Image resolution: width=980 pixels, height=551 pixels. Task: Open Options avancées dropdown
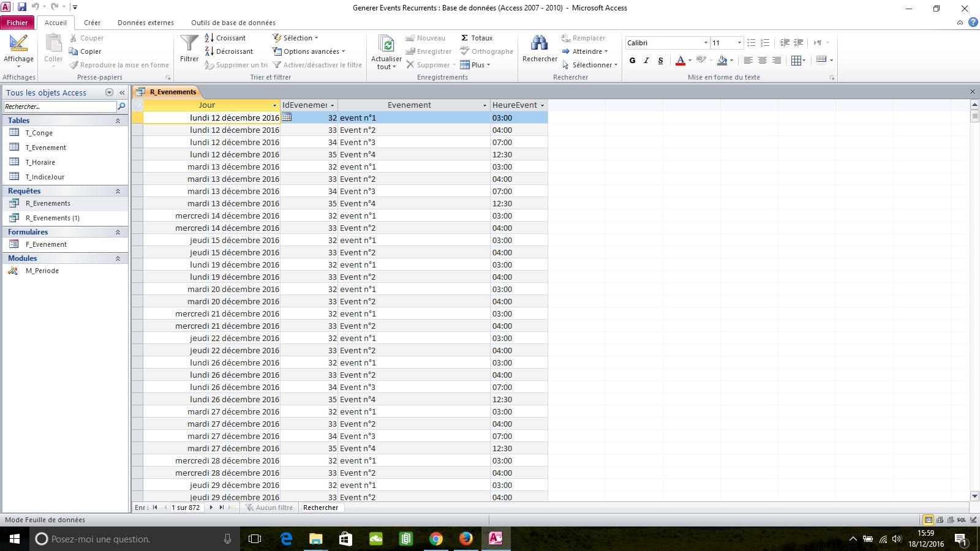309,51
